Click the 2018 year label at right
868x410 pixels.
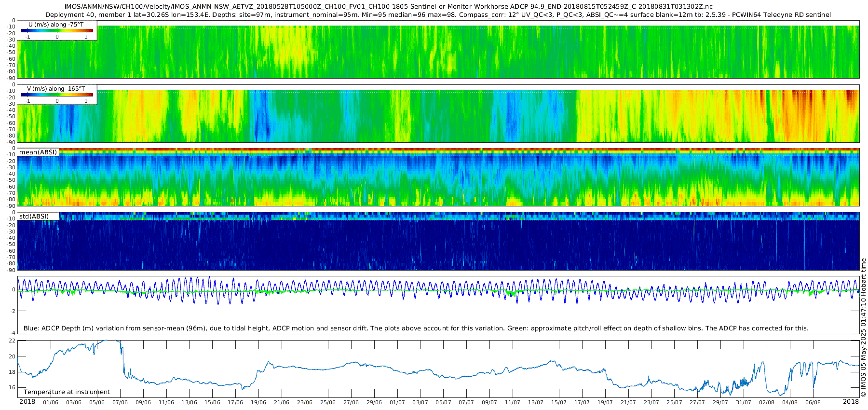pos(851,402)
